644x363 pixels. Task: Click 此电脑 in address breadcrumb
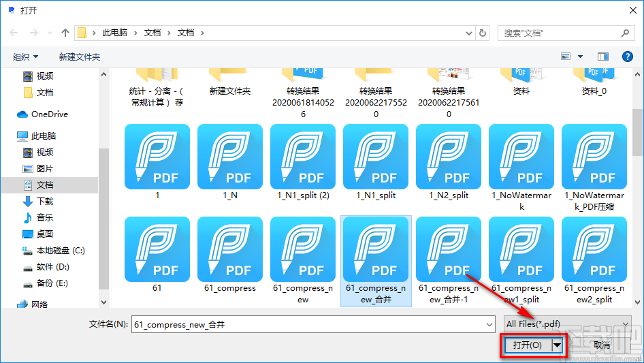tap(115, 33)
